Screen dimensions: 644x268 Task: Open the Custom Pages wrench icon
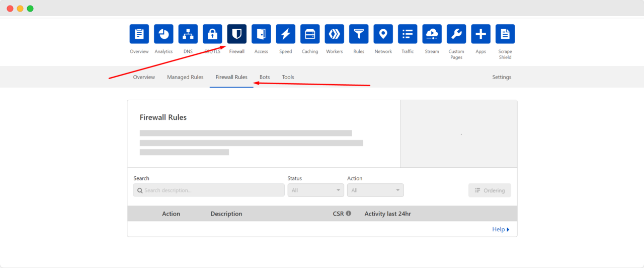[456, 34]
